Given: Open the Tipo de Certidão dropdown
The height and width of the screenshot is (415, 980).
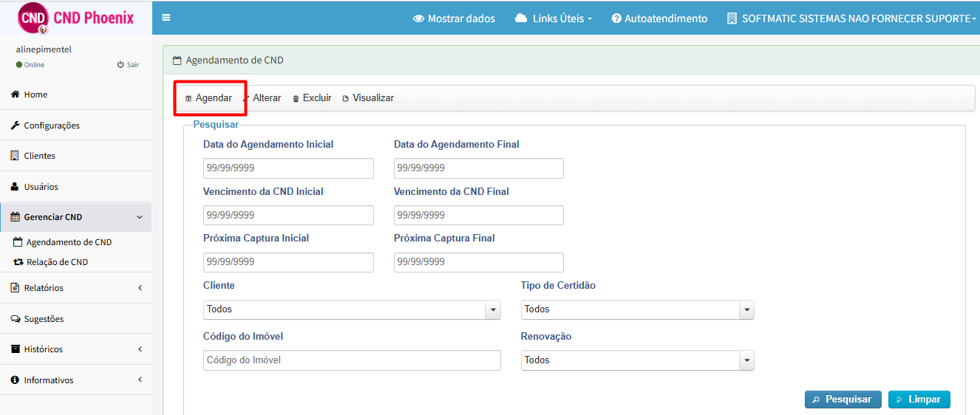Looking at the screenshot, I should pos(638,310).
